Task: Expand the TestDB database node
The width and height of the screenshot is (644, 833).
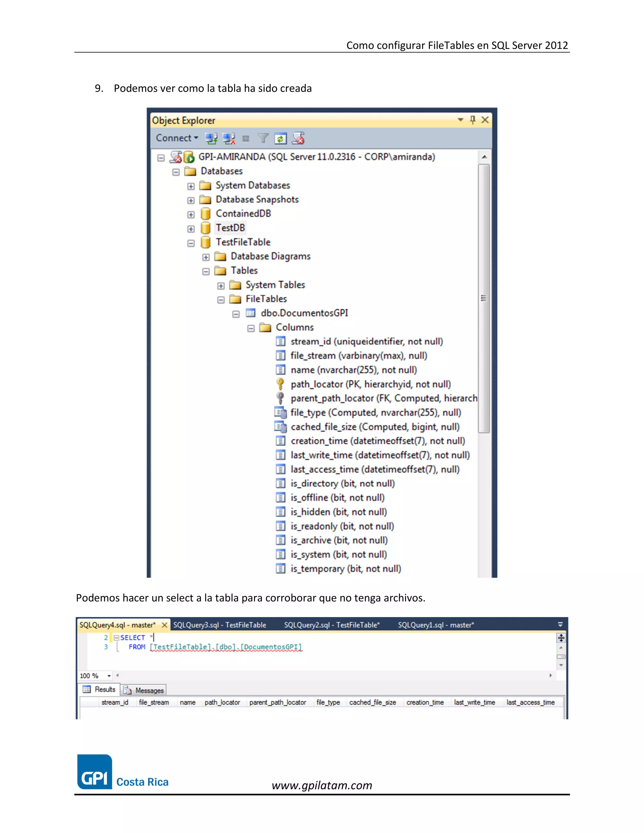Action: tap(191, 229)
